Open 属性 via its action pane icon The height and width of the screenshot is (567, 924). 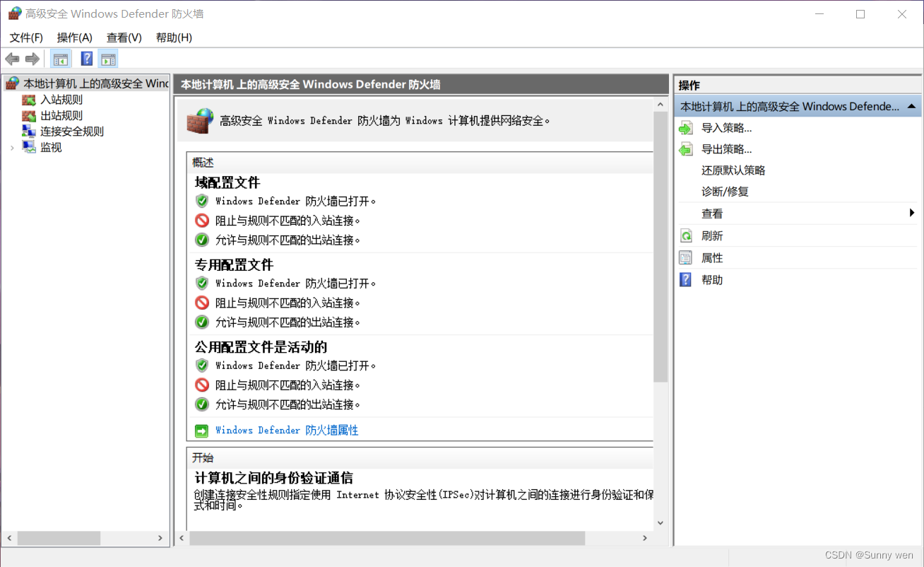686,257
